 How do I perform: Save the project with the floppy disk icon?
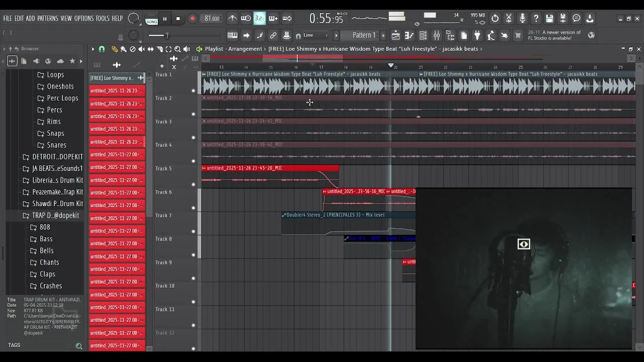click(549, 19)
